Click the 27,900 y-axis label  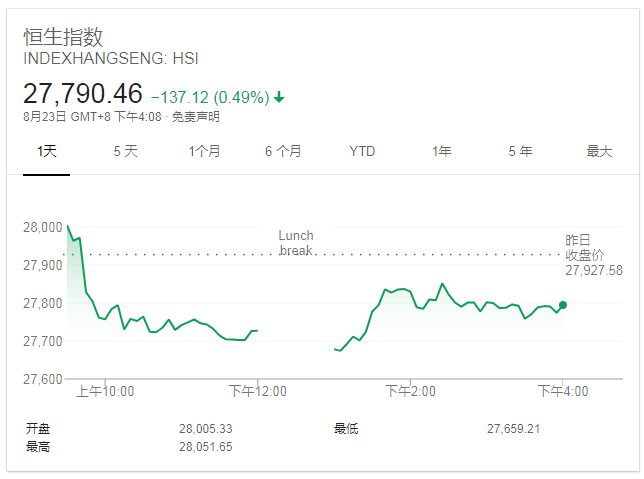coord(43,265)
